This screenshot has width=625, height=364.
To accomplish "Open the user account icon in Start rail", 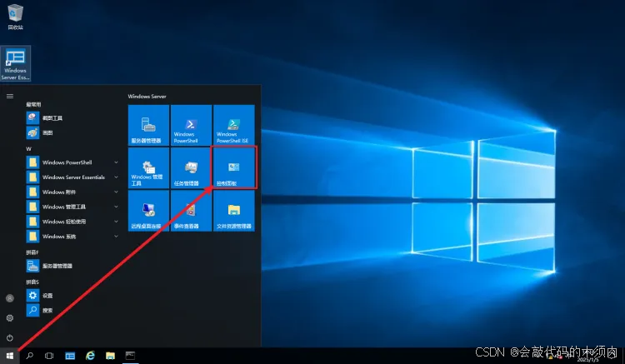I will [10, 298].
